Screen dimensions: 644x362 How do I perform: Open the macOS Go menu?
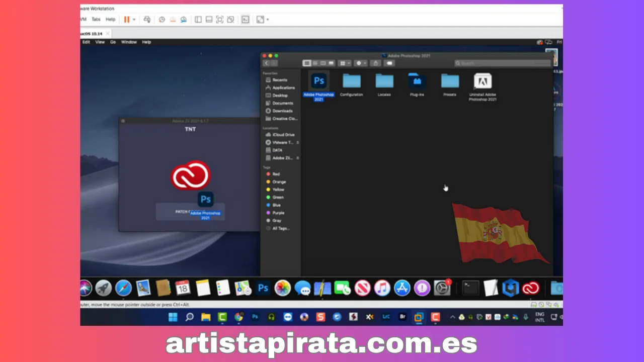pos(113,42)
